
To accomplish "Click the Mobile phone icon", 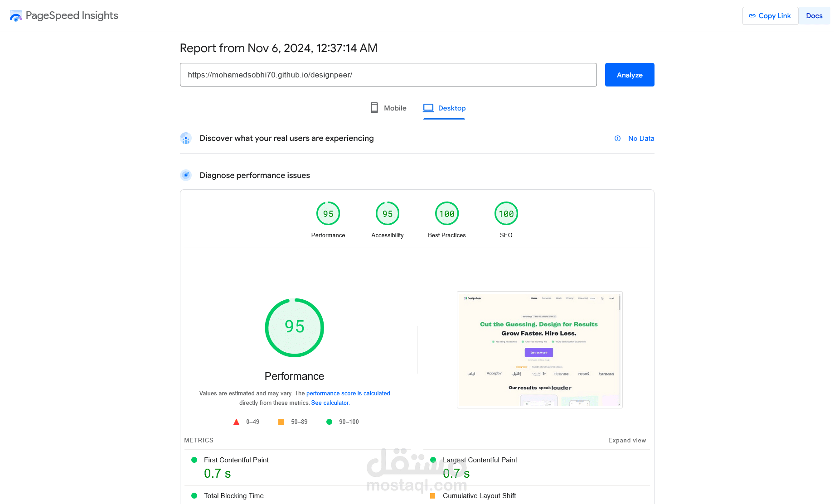I will [374, 108].
